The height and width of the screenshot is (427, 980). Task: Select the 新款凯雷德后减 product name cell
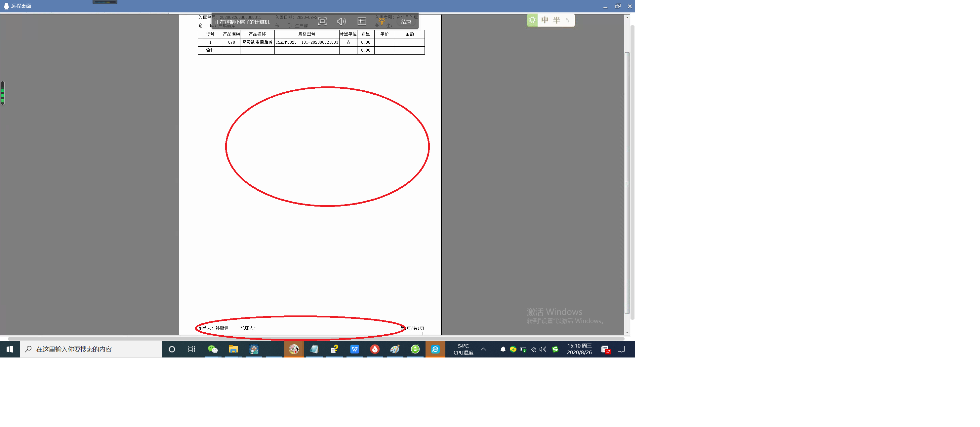[x=257, y=42]
